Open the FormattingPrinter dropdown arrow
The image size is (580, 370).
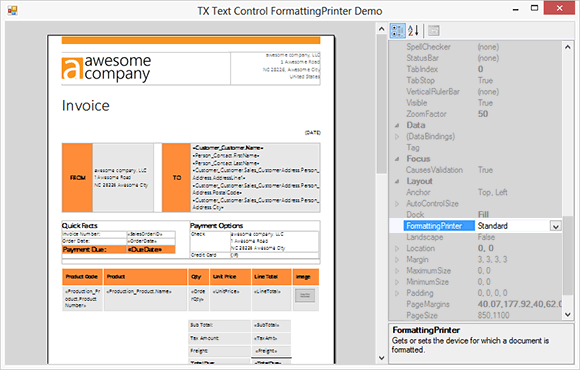coord(555,226)
